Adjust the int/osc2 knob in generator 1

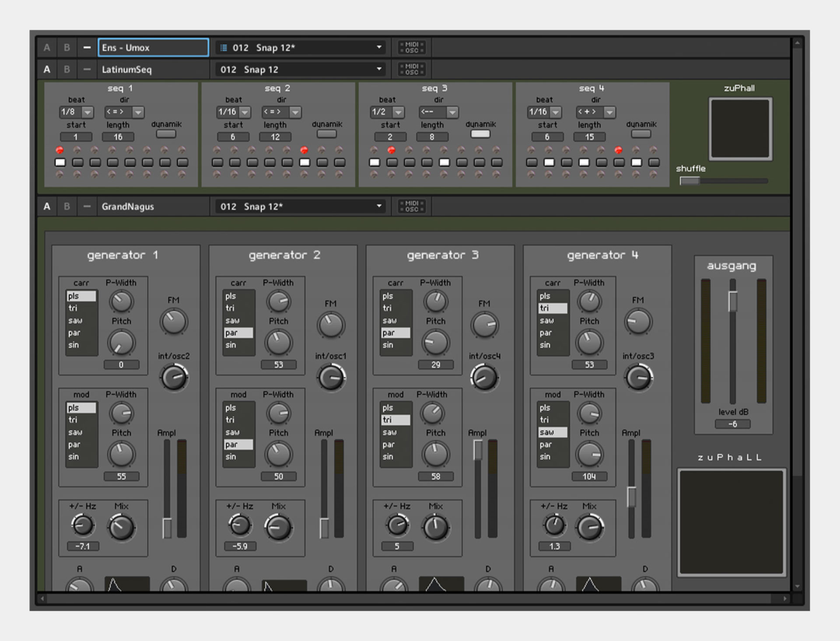pyautogui.click(x=174, y=375)
